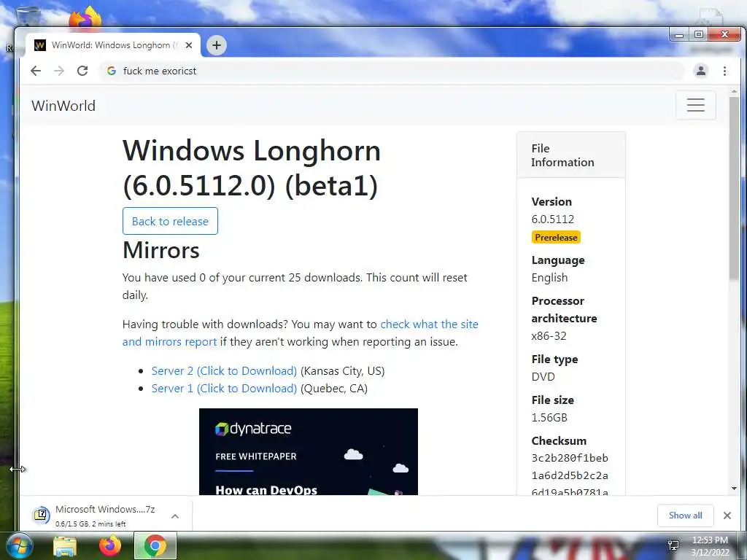
Task: Click the DVD file type value
Action: [x=543, y=377]
